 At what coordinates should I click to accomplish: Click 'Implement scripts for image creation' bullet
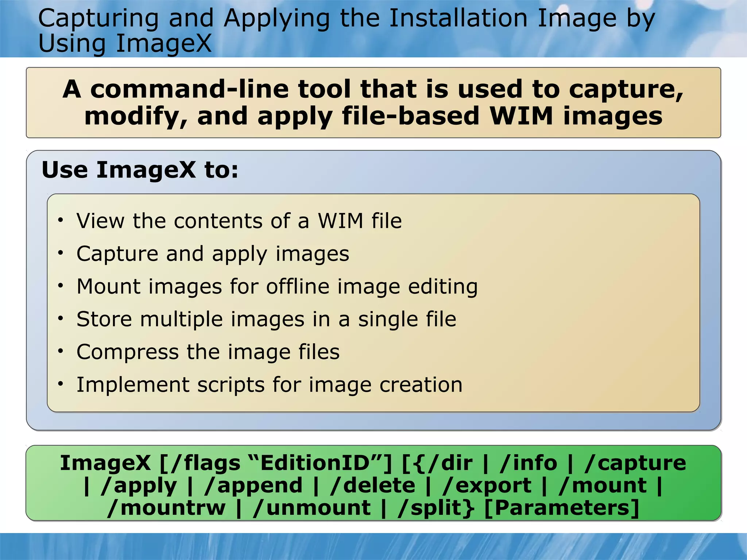pos(269,385)
